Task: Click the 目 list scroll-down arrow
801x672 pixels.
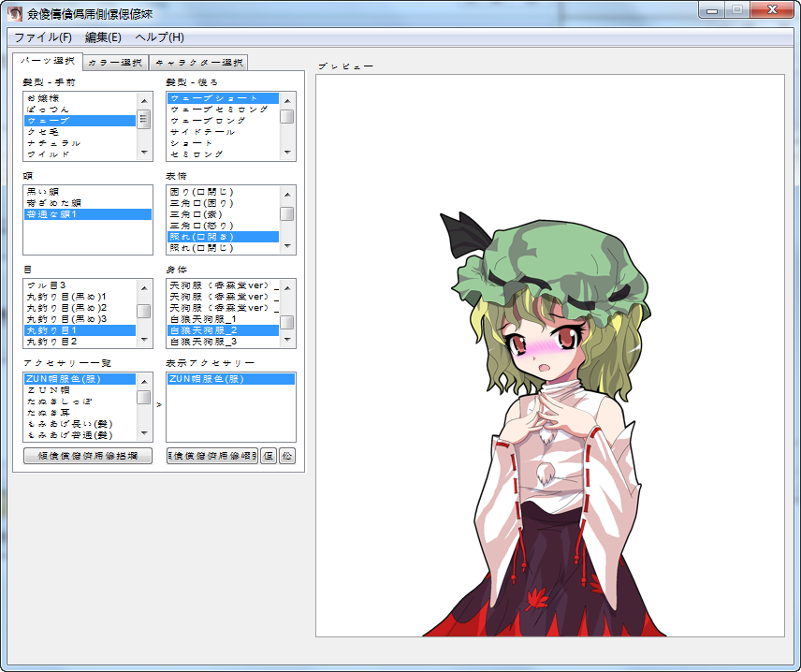Action: point(144,340)
